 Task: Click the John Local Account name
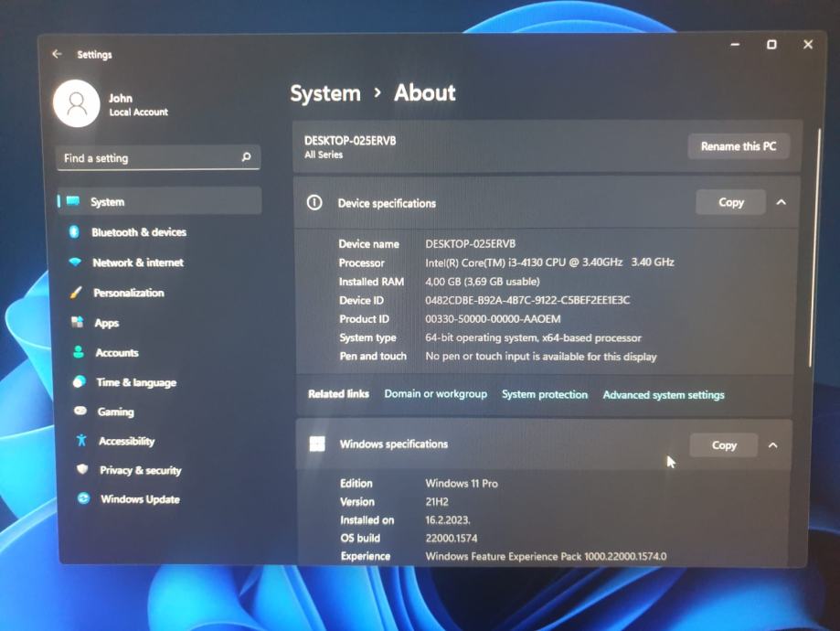(138, 104)
